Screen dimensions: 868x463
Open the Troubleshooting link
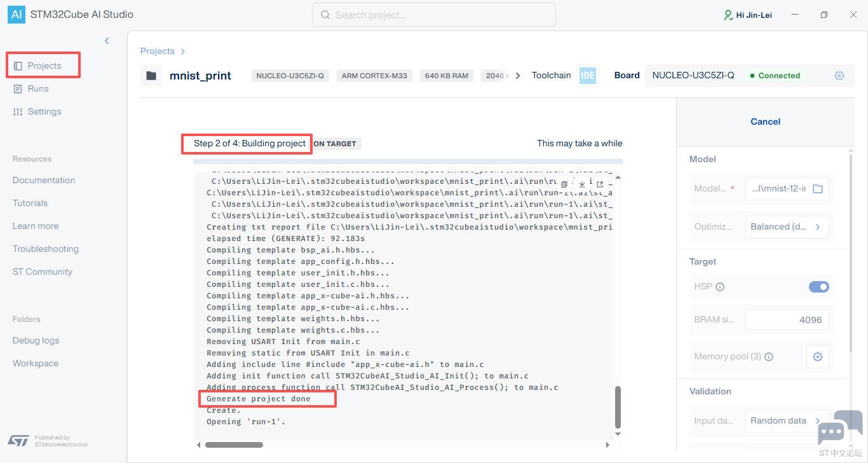tap(46, 249)
